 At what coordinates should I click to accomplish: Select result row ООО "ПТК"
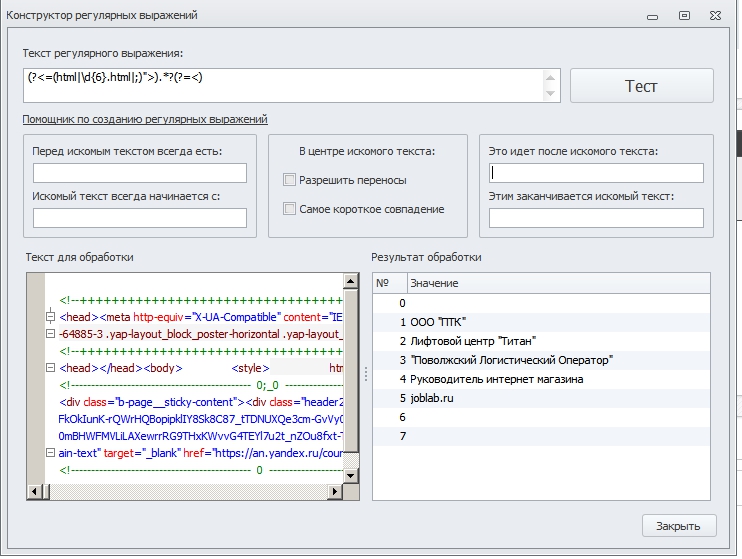tap(541, 322)
